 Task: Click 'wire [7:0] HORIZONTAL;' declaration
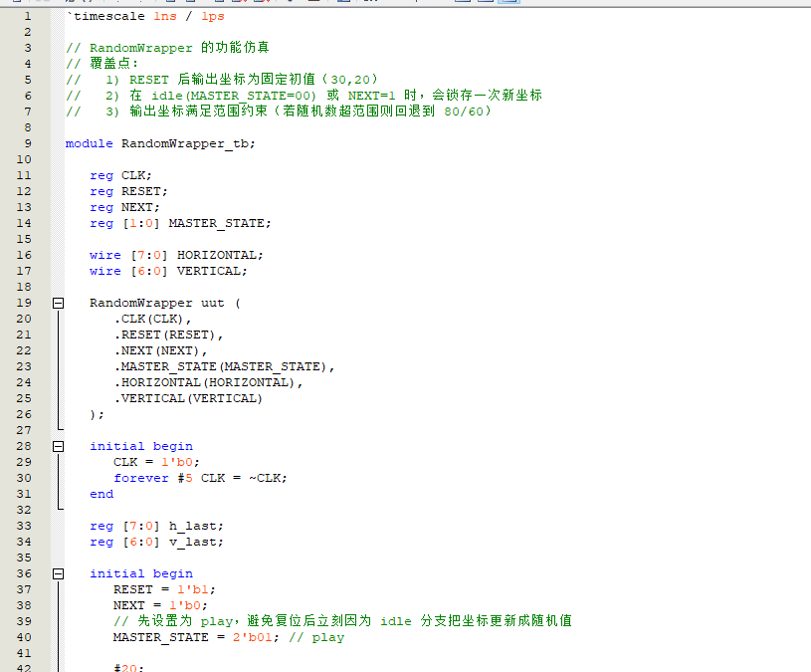coord(176,255)
